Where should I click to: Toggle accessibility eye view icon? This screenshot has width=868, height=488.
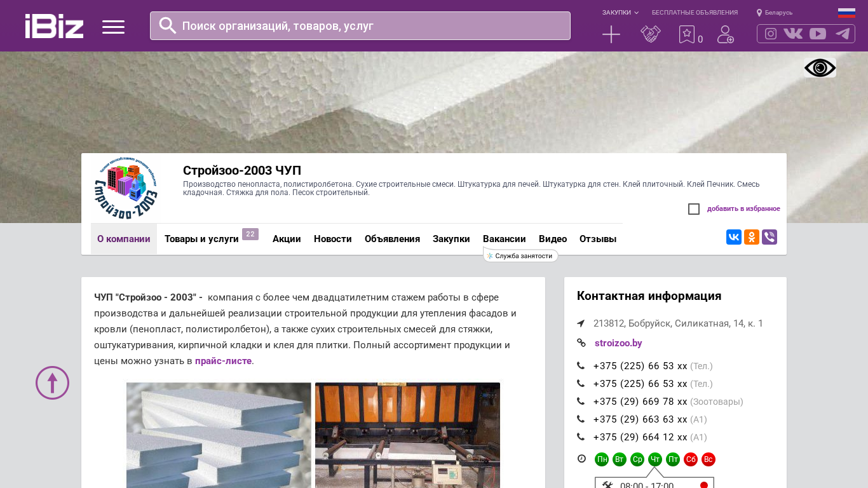(820, 68)
